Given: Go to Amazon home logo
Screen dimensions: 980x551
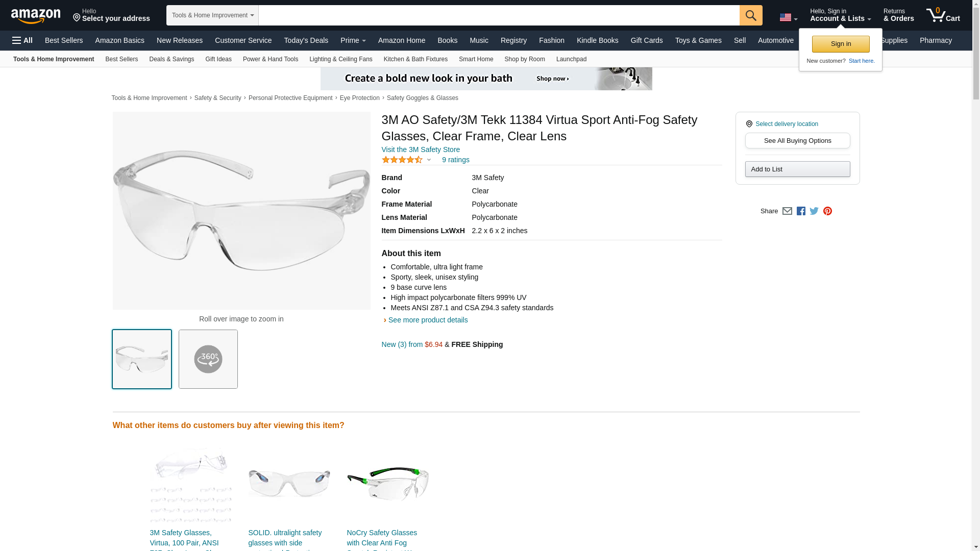Looking at the screenshot, I should 36,16.
